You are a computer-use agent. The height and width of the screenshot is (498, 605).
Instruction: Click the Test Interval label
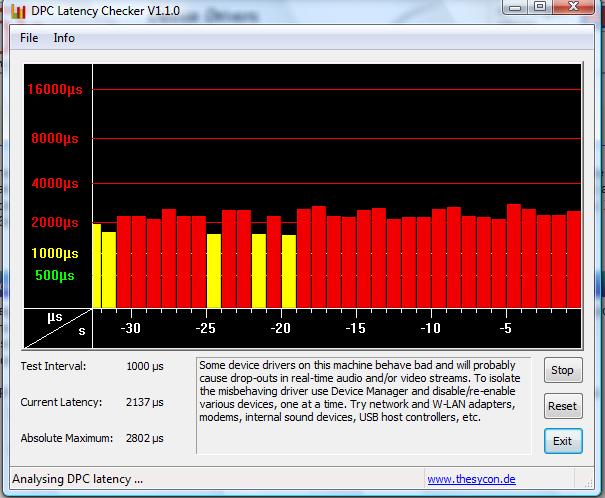click(53, 366)
